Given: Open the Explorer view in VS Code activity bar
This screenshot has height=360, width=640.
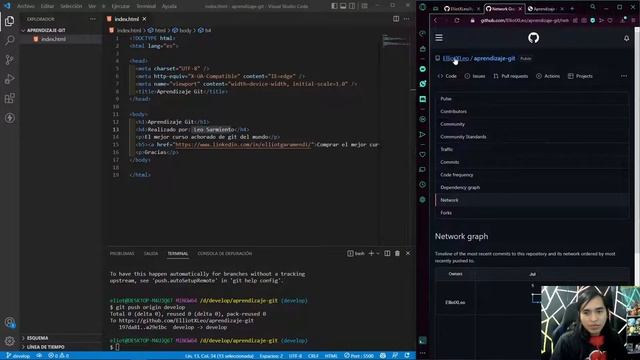Looking at the screenshot, I should 9,21.
